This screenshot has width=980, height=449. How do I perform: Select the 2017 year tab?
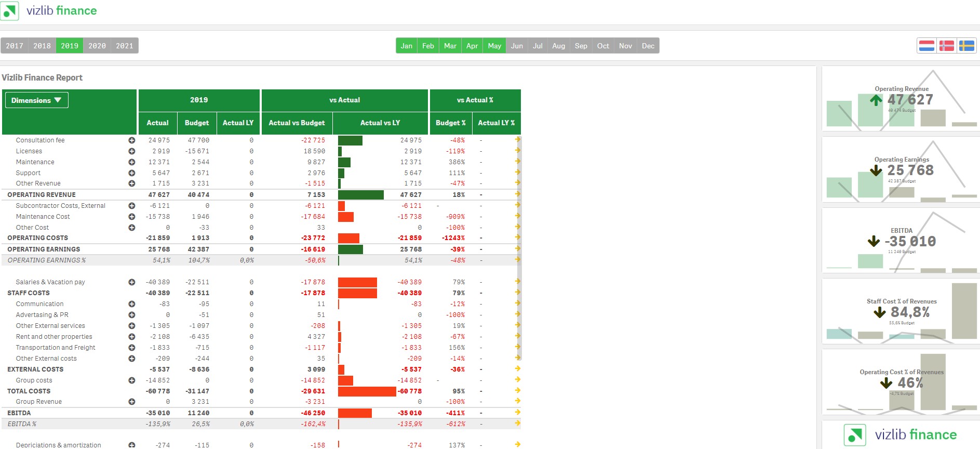click(15, 46)
